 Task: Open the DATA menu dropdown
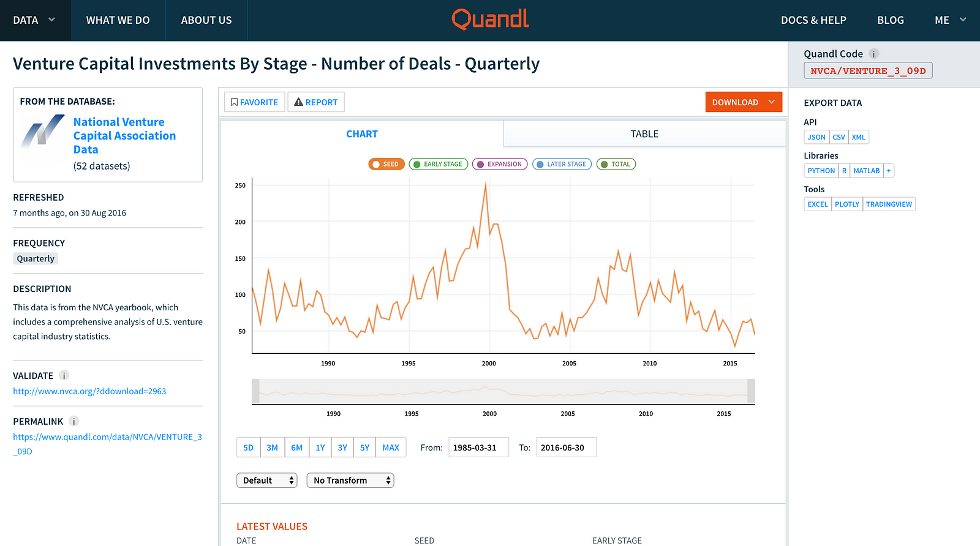[x=35, y=20]
